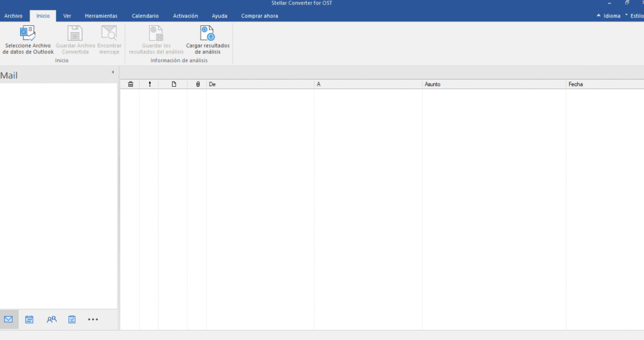Viewport: 644px width, 340px height.
Task: Switch to the Activación tab
Action: pos(186,16)
